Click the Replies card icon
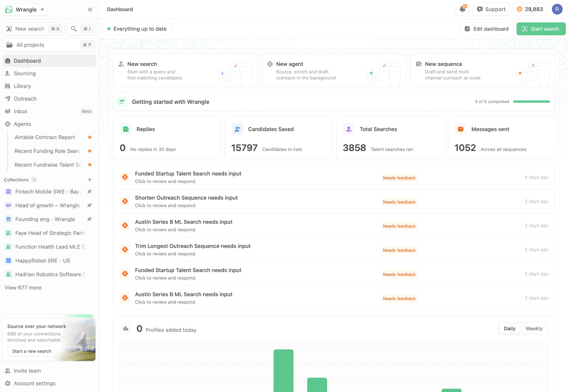The height and width of the screenshot is (392, 568). [x=126, y=129]
